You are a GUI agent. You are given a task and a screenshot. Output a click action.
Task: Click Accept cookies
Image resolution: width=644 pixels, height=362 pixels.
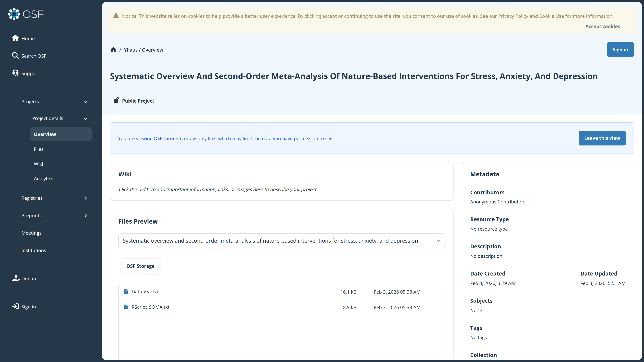pos(603,26)
